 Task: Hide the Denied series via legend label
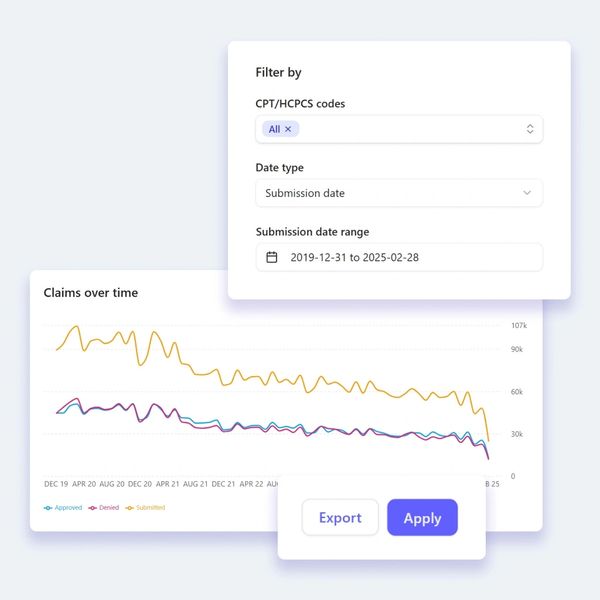click(x=108, y=508)
